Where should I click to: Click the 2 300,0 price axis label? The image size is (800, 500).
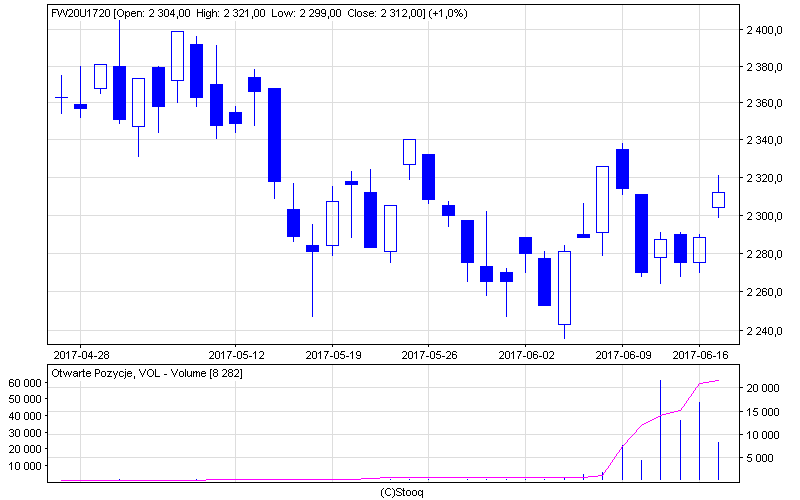[764, 216]
